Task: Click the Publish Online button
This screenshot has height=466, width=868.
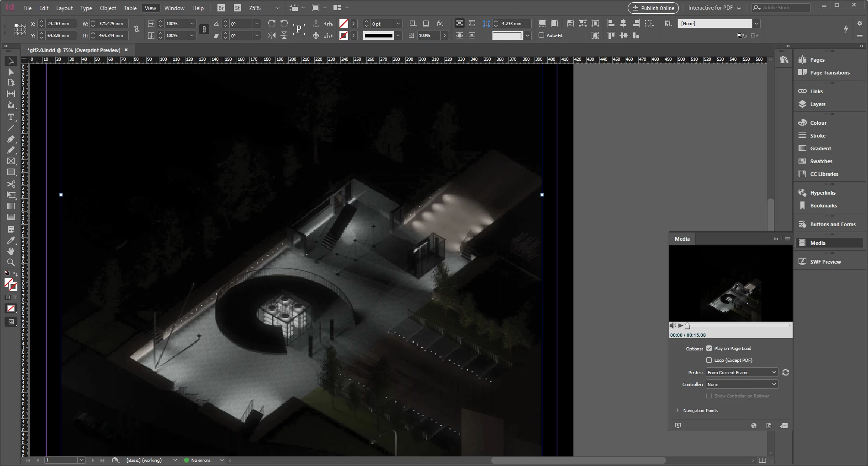Action: tap(653, 8)
